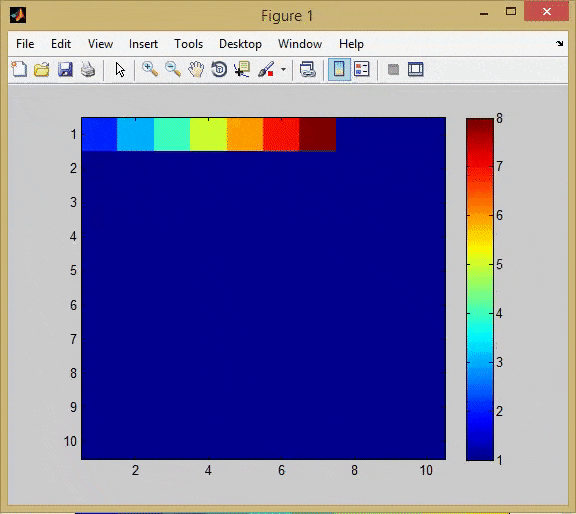Activate the Zoom In tool
576x514 pixels.
point(150,69)
